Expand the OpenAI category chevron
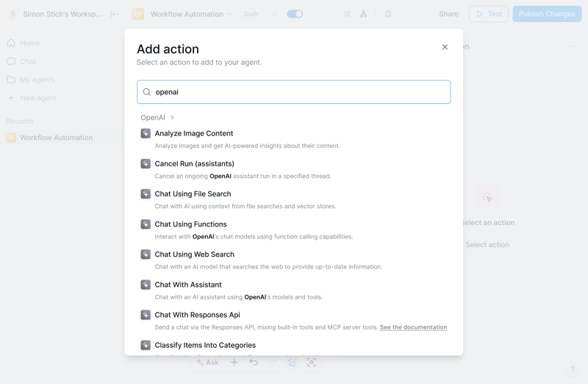Screen dimensions: 588x384 (173, 118)
